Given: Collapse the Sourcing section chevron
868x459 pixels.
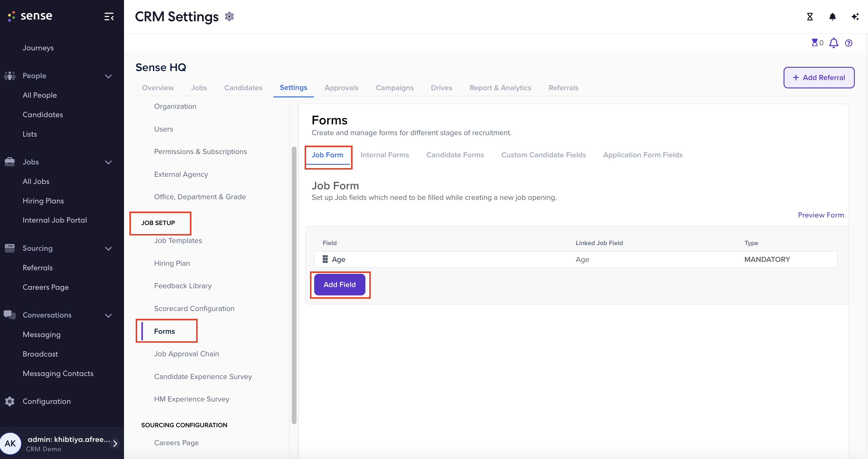Looking at the screenshot, I should [x=108, y=248].
